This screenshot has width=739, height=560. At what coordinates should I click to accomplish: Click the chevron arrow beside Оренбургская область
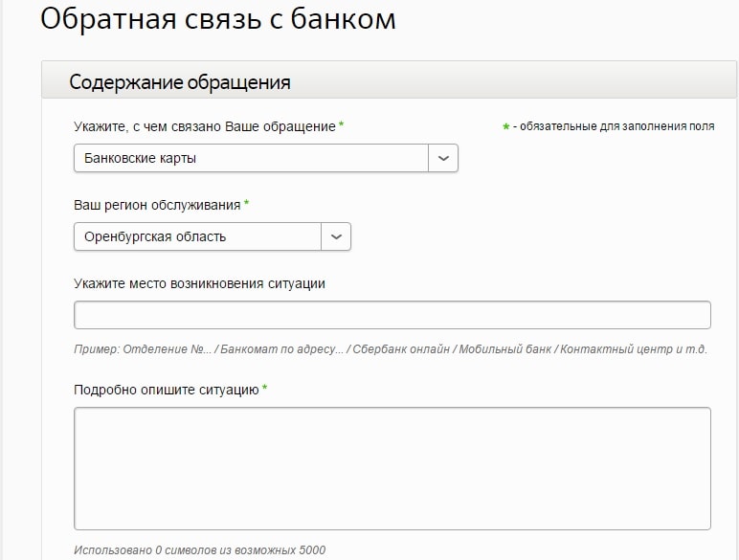pyautogui.click(x=336, y=236)
